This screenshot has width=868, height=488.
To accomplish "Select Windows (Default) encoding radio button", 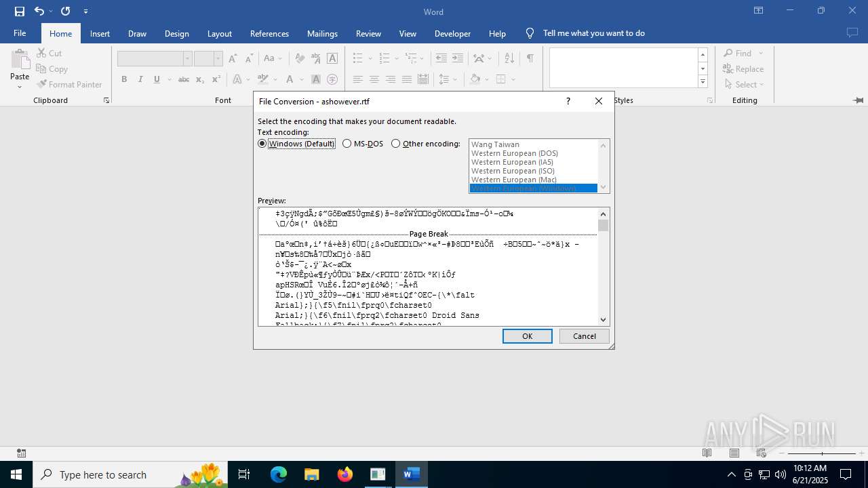I will point(262,144).
